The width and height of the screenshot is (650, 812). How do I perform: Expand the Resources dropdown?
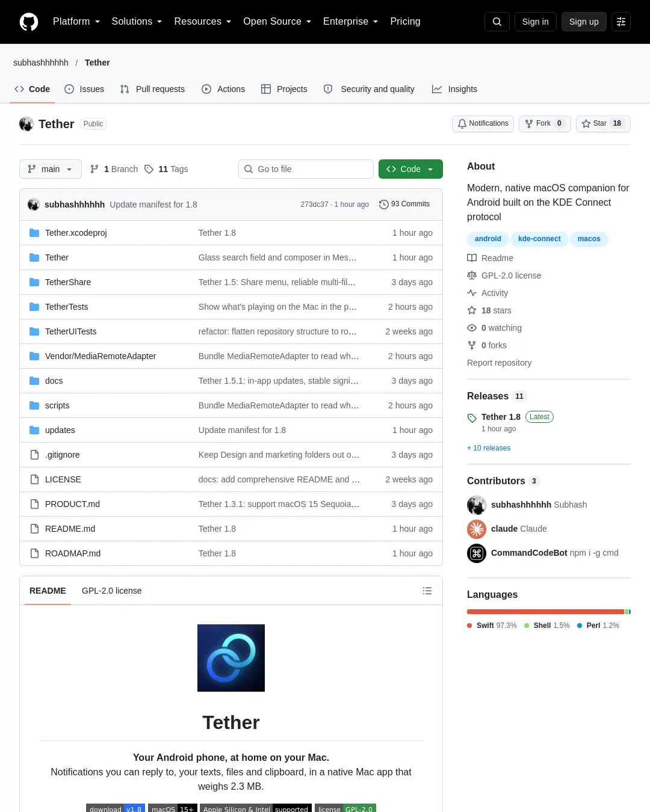pos(203,22)
